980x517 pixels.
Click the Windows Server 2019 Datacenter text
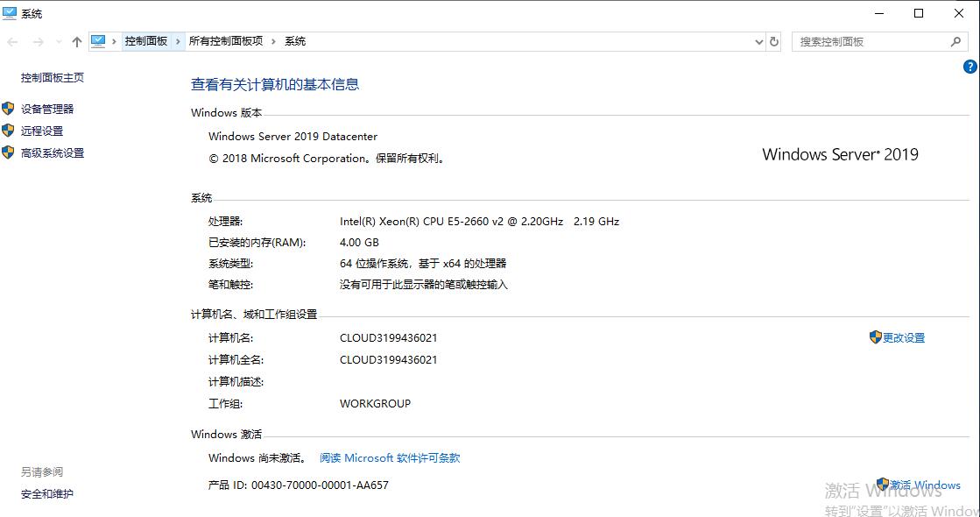pyautogui.click(x=293, y=137)
